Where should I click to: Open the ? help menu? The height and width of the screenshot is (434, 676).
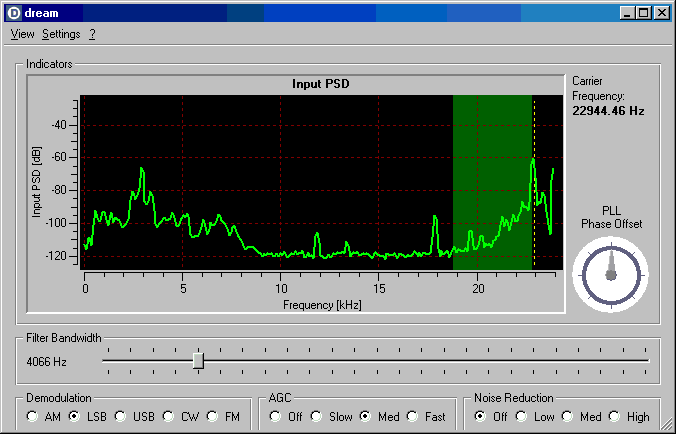click(92, 34)
